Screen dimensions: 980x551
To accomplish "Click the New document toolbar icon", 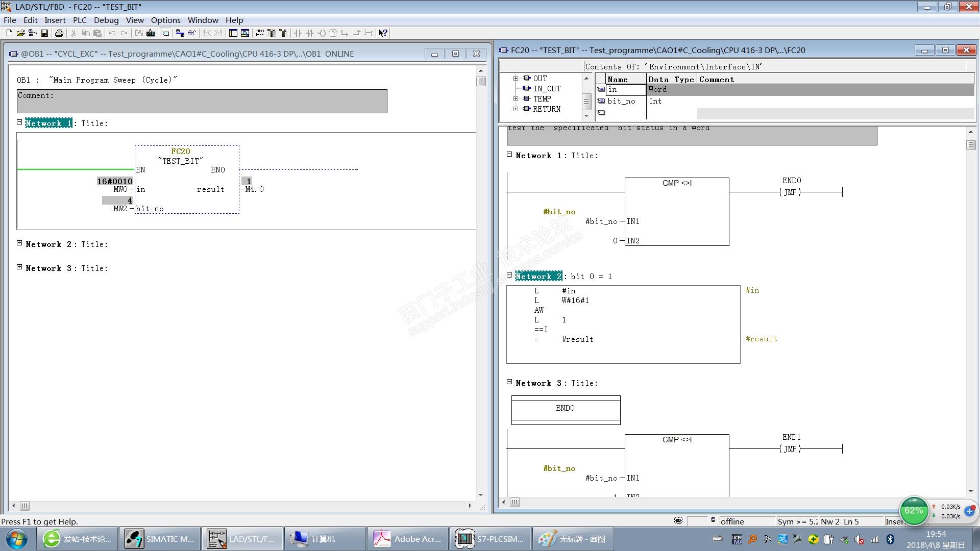I will [x=9, y=33].
